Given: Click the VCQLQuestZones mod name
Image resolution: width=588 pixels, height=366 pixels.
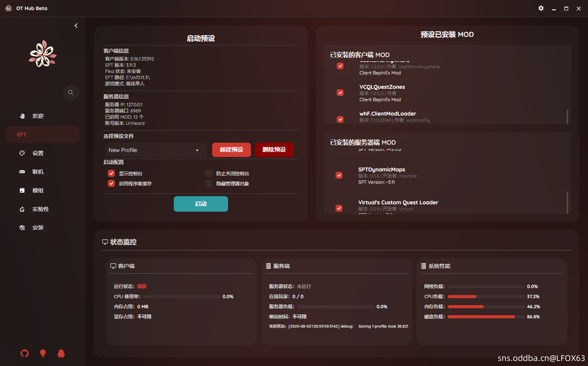Looking at the screenshot, I should (382, 87).
